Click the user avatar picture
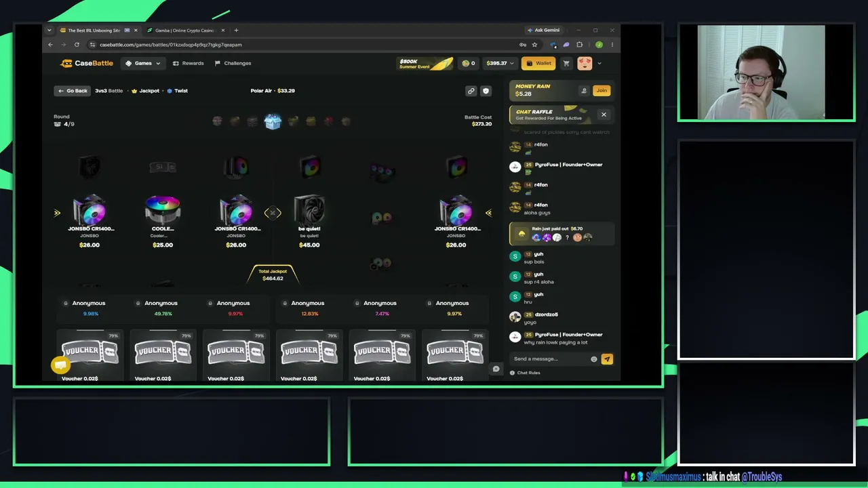Image resolution: width=868 pixels, height=488 pixels. point(585,63)
